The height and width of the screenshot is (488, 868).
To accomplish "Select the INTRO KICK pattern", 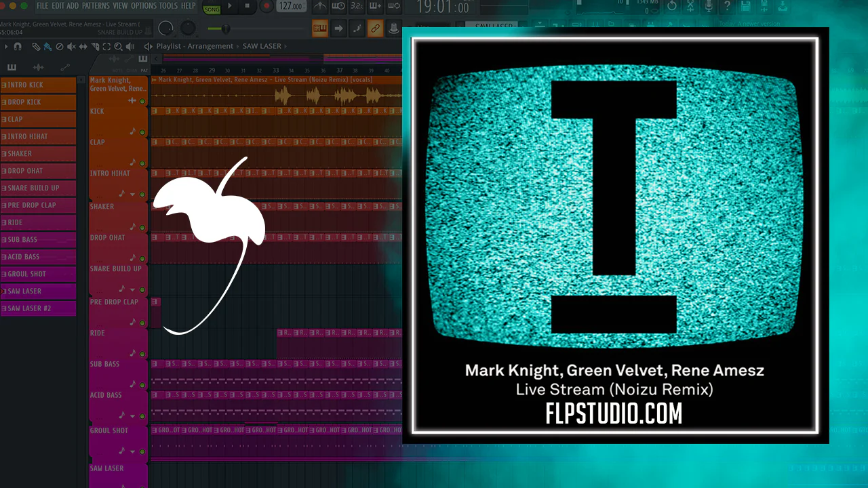I will pos(38,85).
